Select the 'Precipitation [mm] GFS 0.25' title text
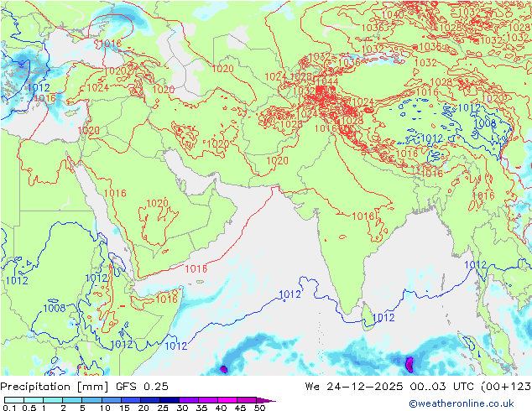This screenshot has height=411, width=532. 84,387
